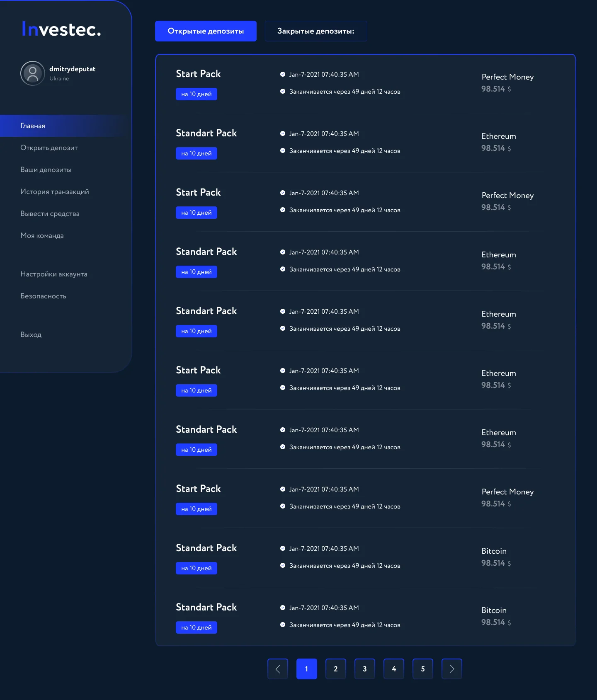Jump to page 5

[422, 669]
